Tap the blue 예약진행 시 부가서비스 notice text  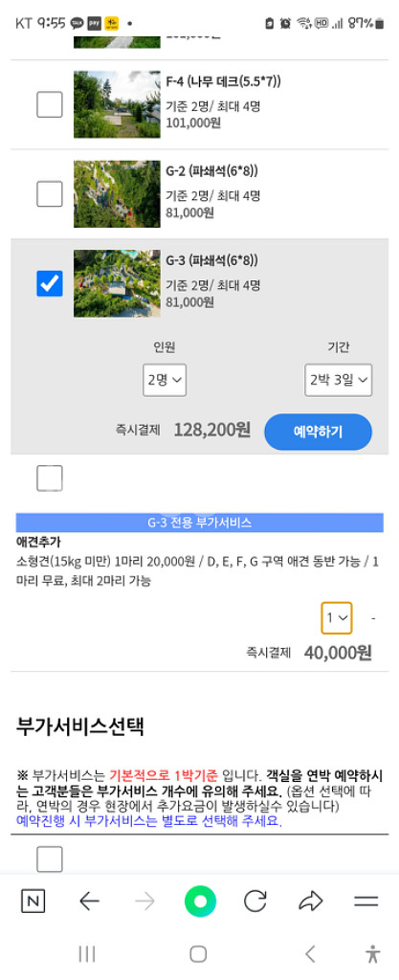click(x=149, y=821)
